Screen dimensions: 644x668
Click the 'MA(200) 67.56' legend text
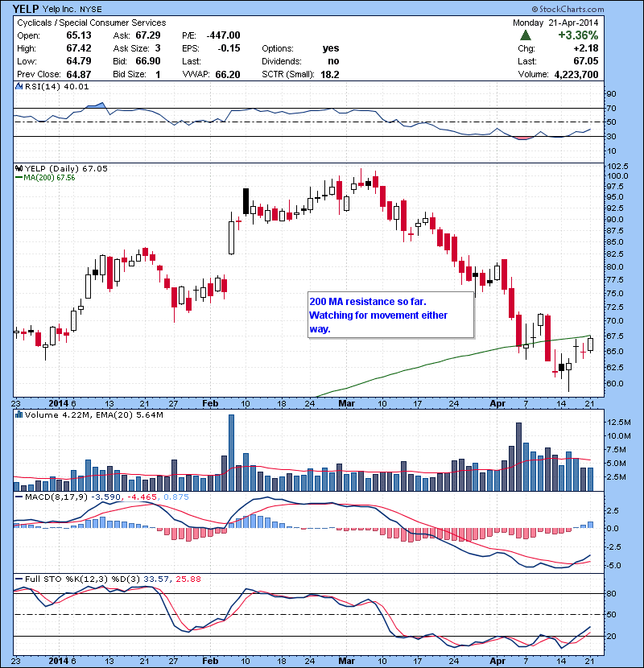[x=49, y=177]
